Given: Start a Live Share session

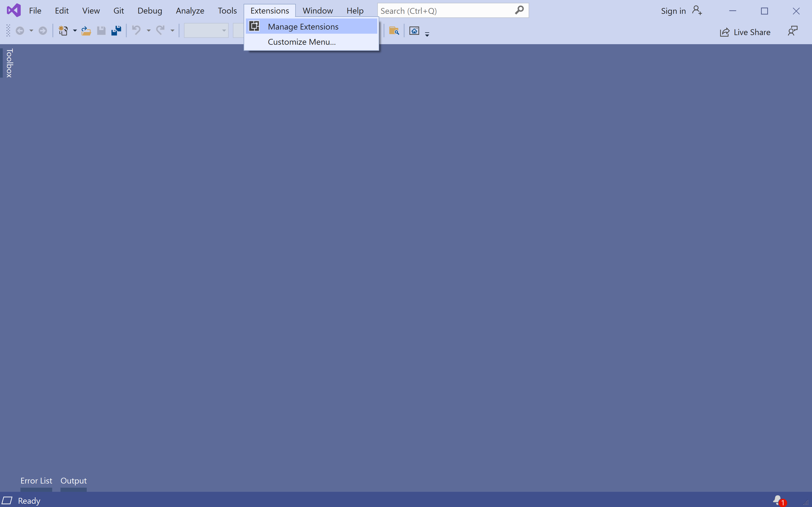Looking at the screenshot, I should click(x=745, y=32).
